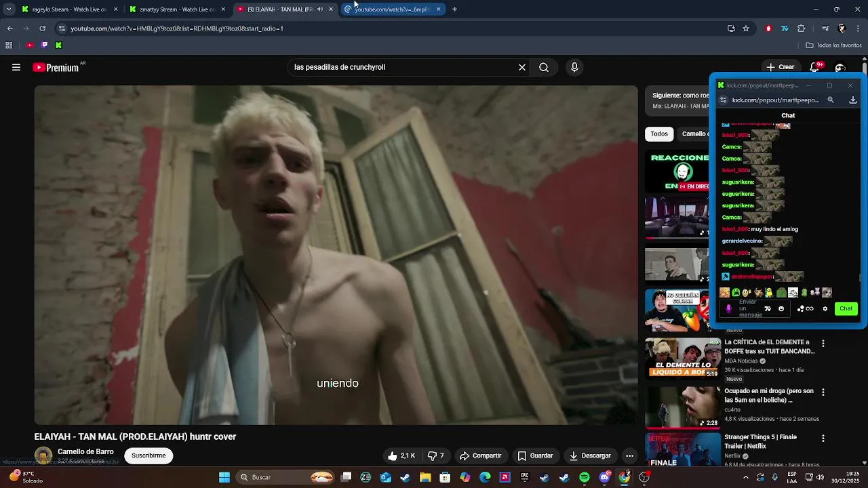Open menu for Ocupado en mi droga video
This screenshot has height=488, width=868.
[x=823, y=392]
